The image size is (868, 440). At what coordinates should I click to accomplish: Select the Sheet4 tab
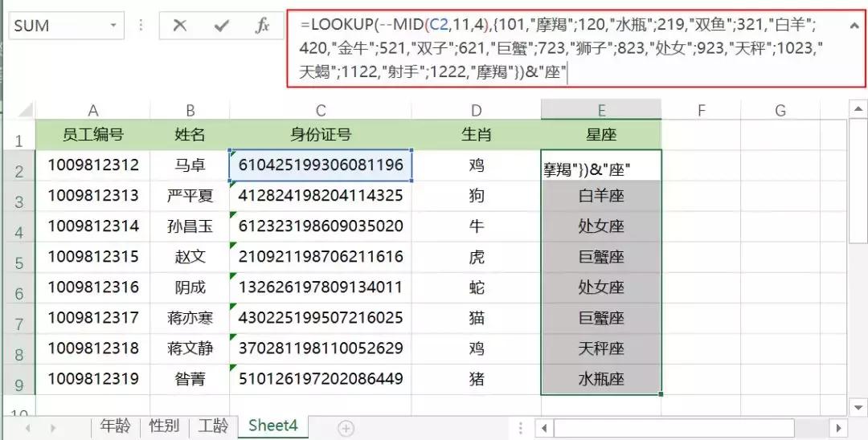pyautogui.click(x=273, y=426)
